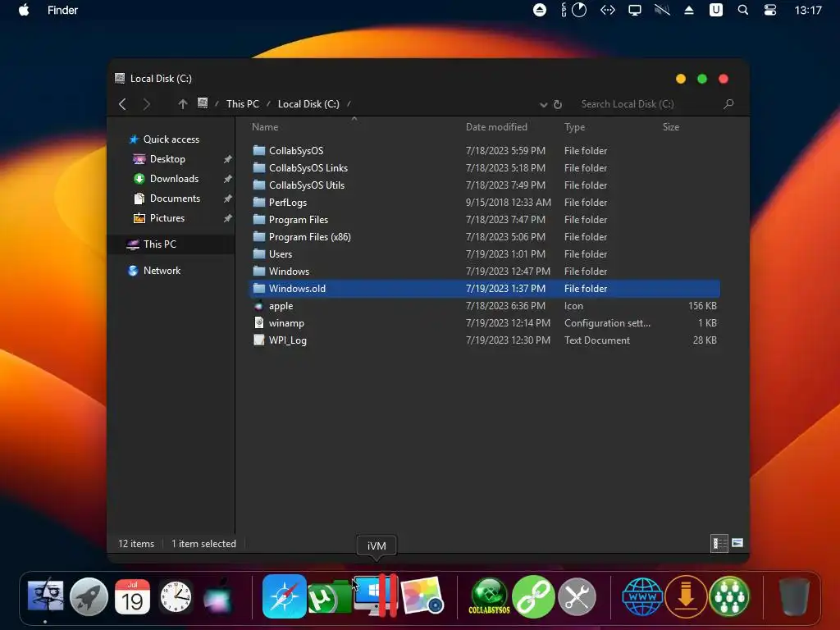Select the PerfLogs folder
This screenshot has width=840, height=630.
coord(485,203)
